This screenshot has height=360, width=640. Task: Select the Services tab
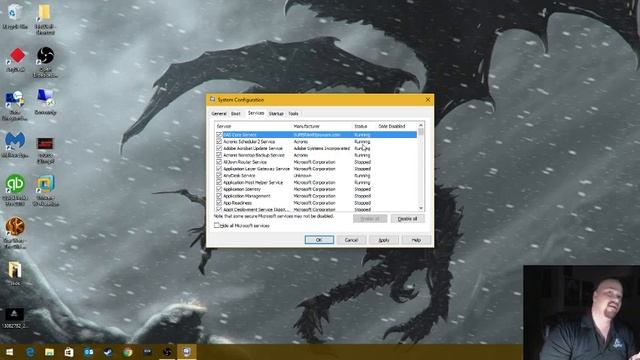click(x=256, y=113)
